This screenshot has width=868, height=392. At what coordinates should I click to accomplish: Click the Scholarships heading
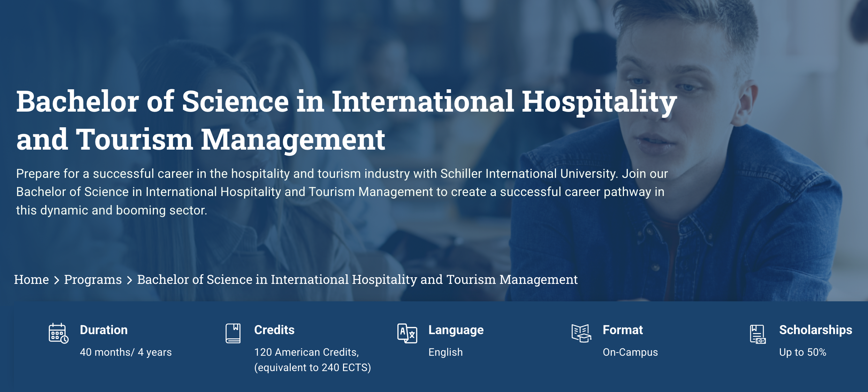coord(815,330)
